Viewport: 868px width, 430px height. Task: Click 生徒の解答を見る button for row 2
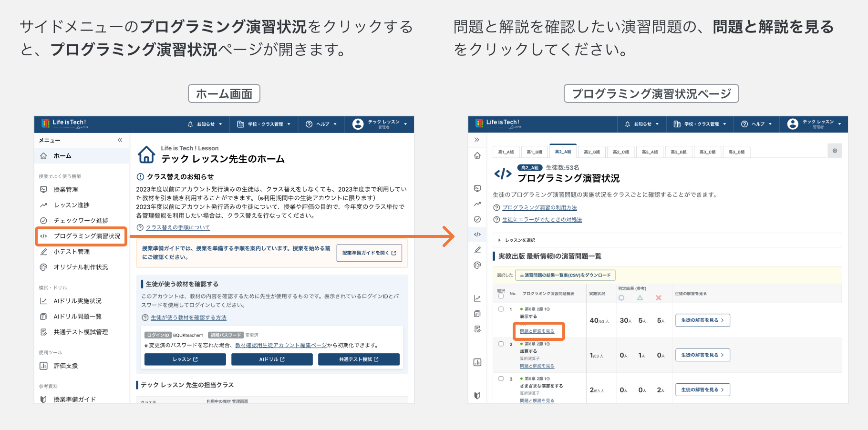[703, 355]
